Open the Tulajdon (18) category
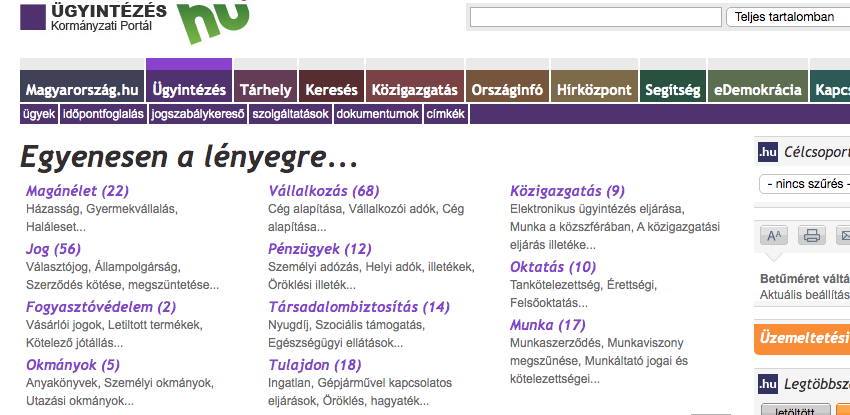850x415 pixels. point(314,364)
